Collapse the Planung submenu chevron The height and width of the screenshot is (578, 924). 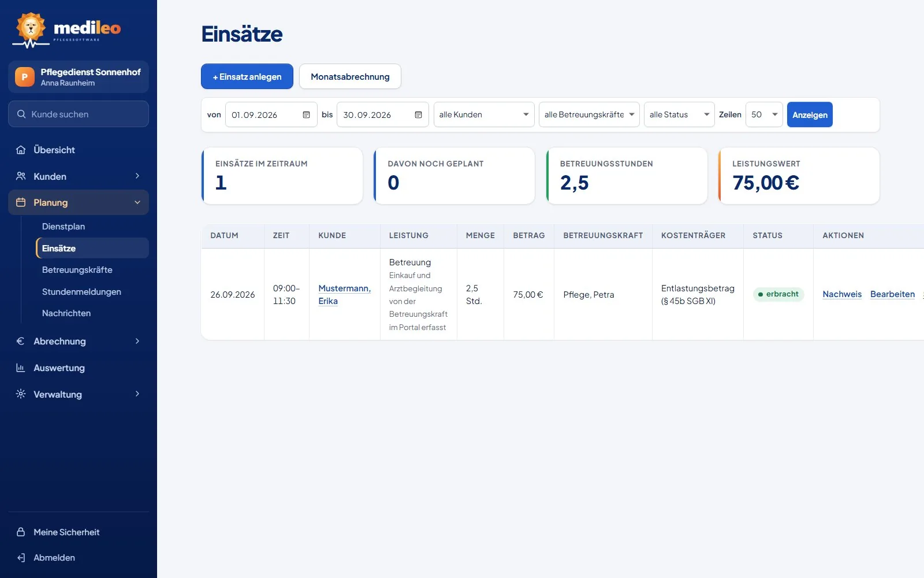click(x=137, y=202)
